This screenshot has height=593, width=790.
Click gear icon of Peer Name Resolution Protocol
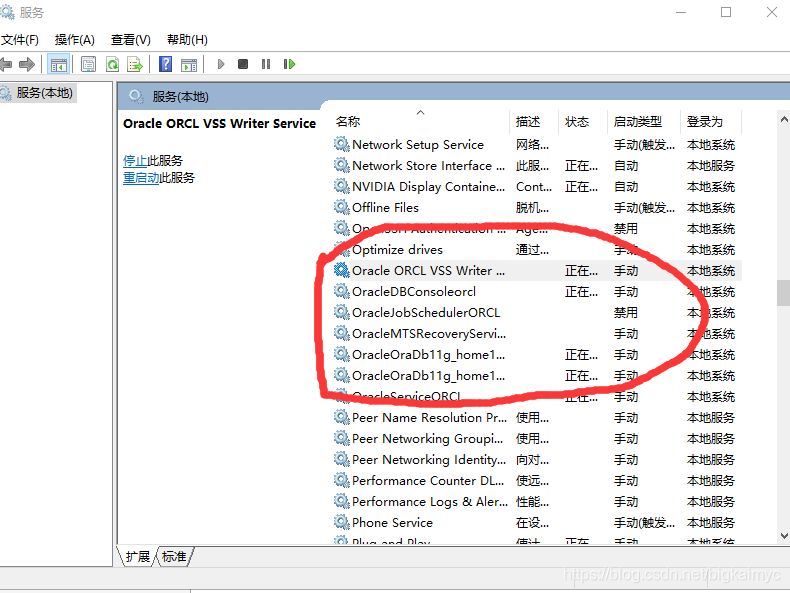(x=342, y=418)
